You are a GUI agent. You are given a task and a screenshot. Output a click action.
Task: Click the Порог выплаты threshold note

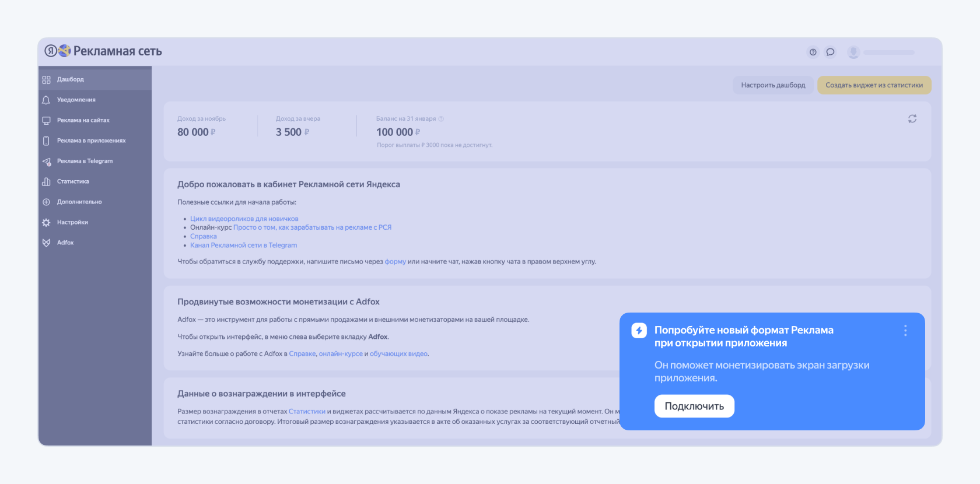[435, 145]
